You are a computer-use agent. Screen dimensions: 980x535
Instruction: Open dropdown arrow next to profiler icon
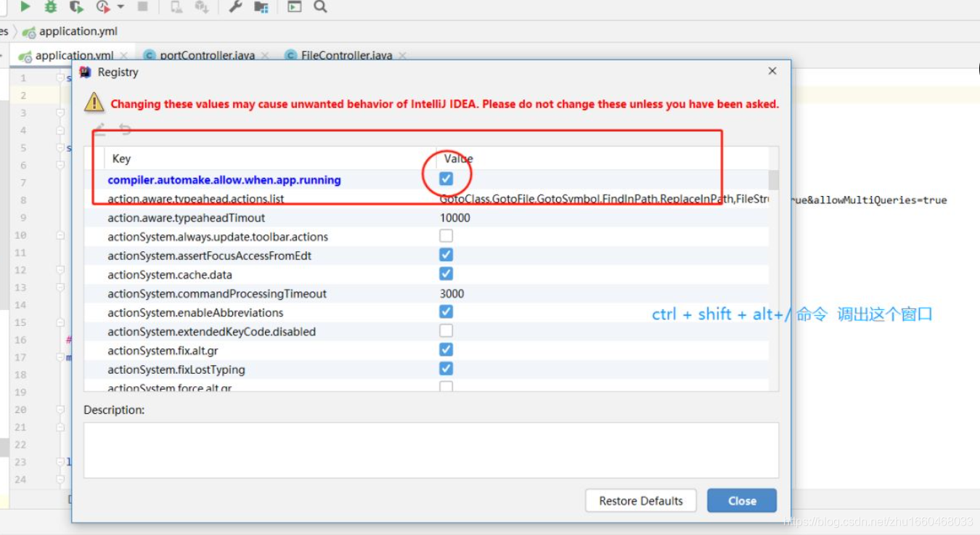121,7
